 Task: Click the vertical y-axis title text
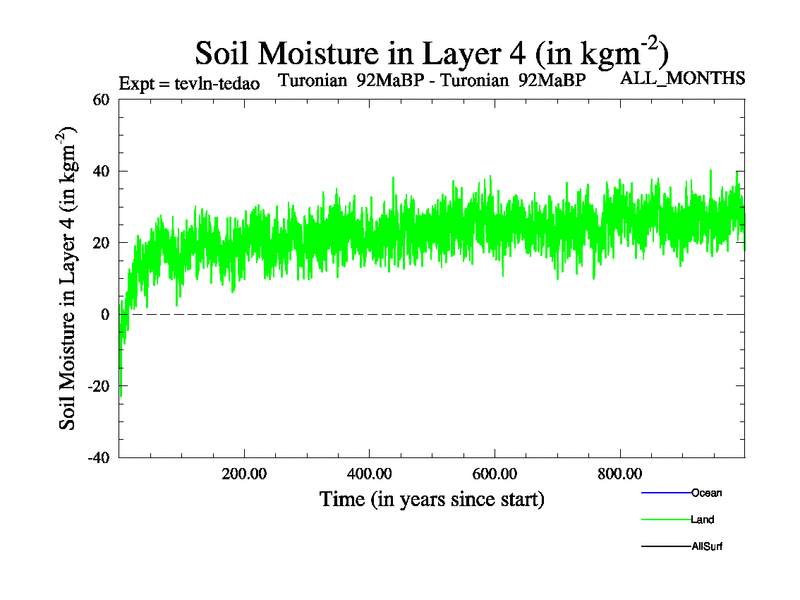tap(69, 279)
